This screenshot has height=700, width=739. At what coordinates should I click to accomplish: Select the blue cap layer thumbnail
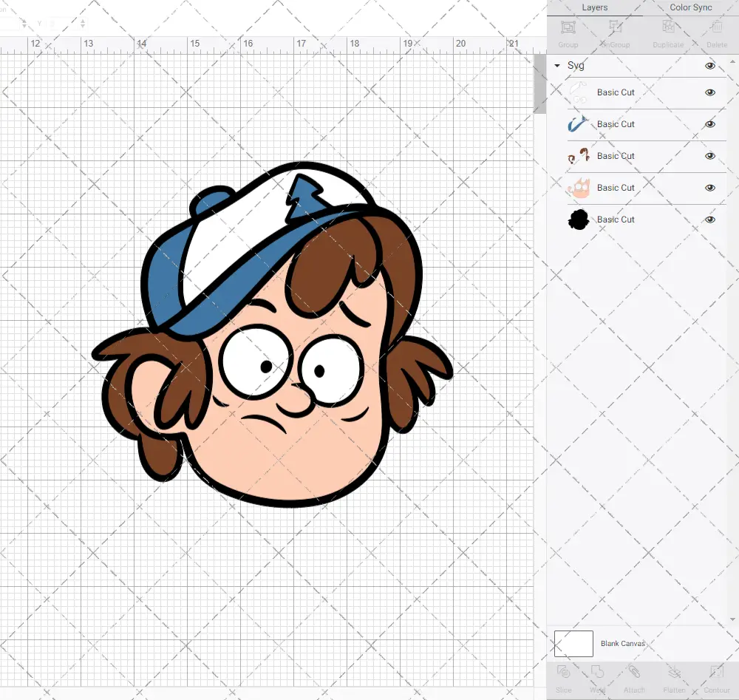pos(579,124)
